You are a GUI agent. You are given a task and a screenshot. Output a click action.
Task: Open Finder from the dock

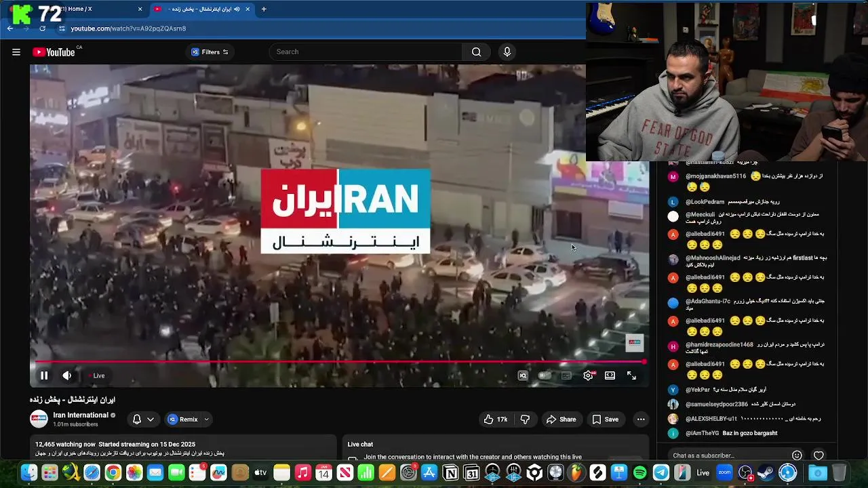28,473
